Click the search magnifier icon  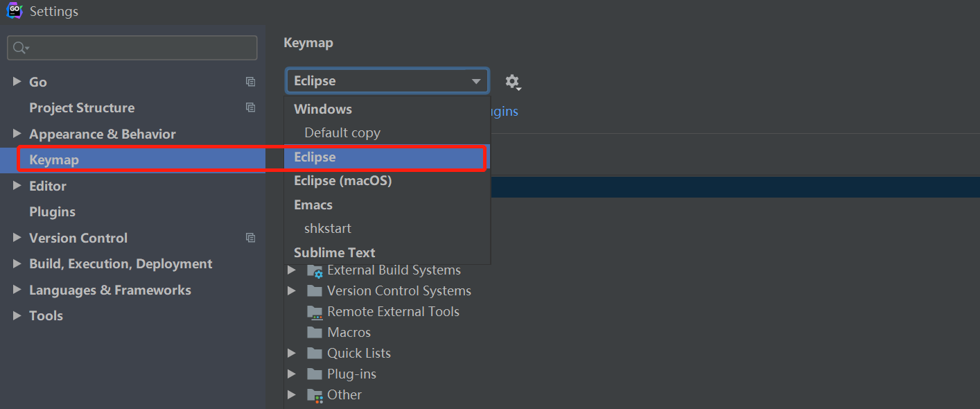click(20, 48)
